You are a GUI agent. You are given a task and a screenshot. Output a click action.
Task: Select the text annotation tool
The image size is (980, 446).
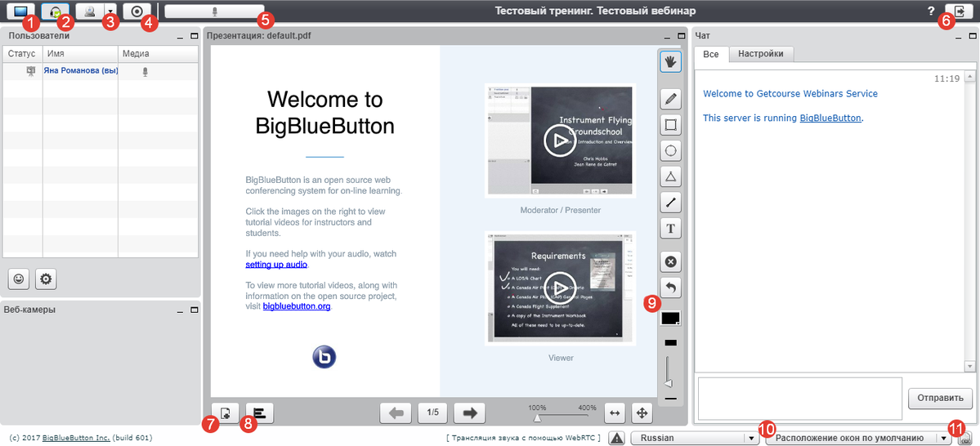pyautogui.click(x=670, y=229)
